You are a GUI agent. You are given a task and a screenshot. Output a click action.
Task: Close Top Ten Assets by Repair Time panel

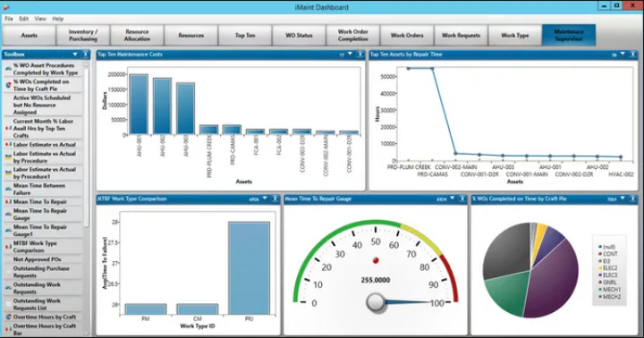click(633, 55)
